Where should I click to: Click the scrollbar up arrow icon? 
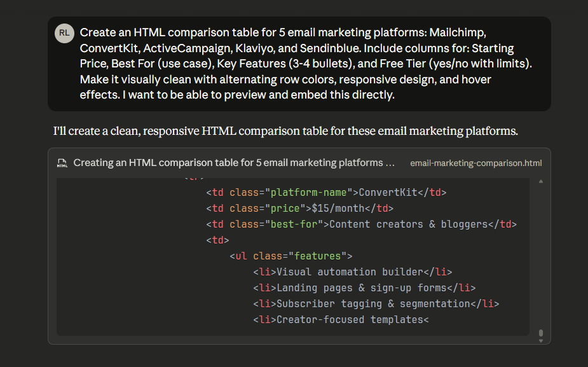coord(540,180)
